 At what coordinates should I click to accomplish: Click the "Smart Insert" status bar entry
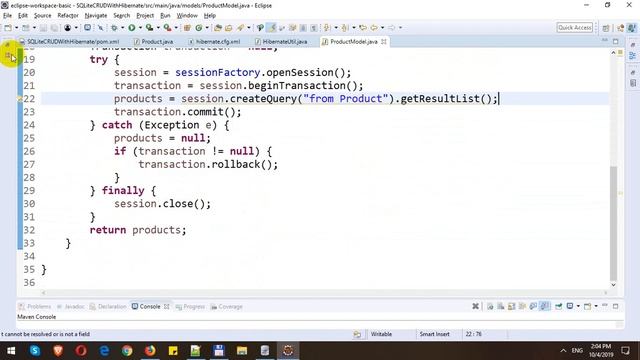coord(434,334)
